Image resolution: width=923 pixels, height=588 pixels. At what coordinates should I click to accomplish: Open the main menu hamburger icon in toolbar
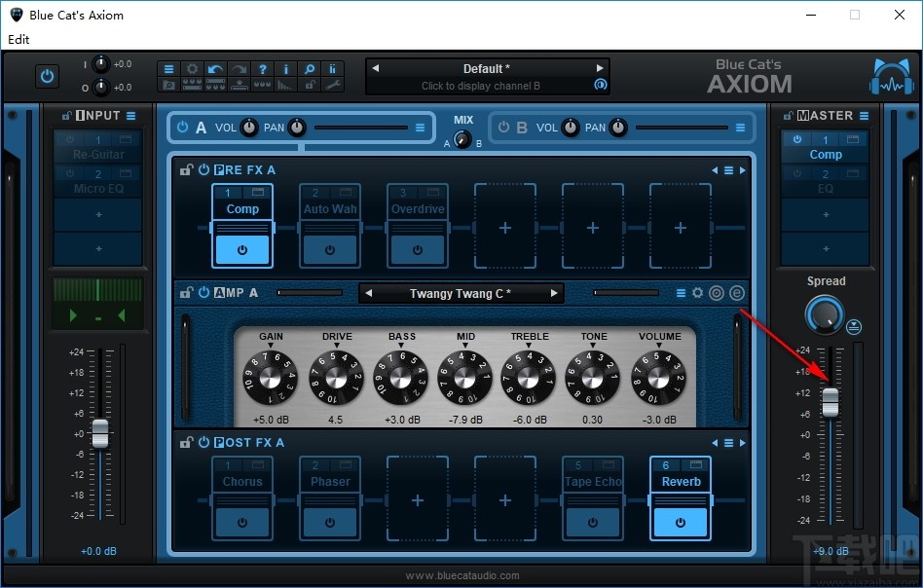(x=169, y=69)
